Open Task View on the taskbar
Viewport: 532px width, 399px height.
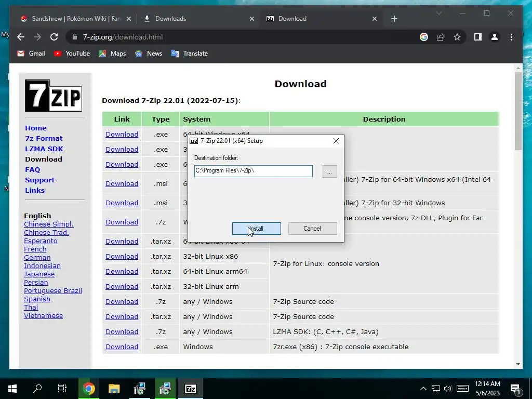click(x=62, y=389)
